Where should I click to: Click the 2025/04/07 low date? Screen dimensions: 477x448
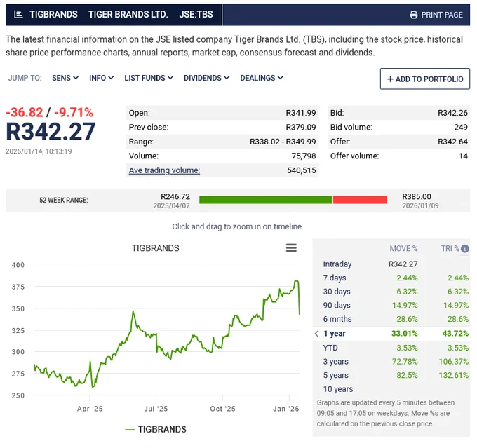171,206
